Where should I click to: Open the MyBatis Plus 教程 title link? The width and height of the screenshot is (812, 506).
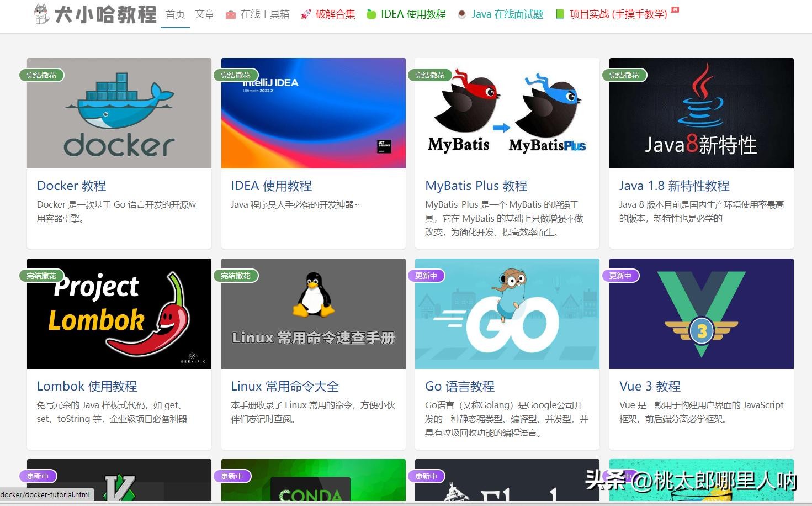click(x=476, y=186)
